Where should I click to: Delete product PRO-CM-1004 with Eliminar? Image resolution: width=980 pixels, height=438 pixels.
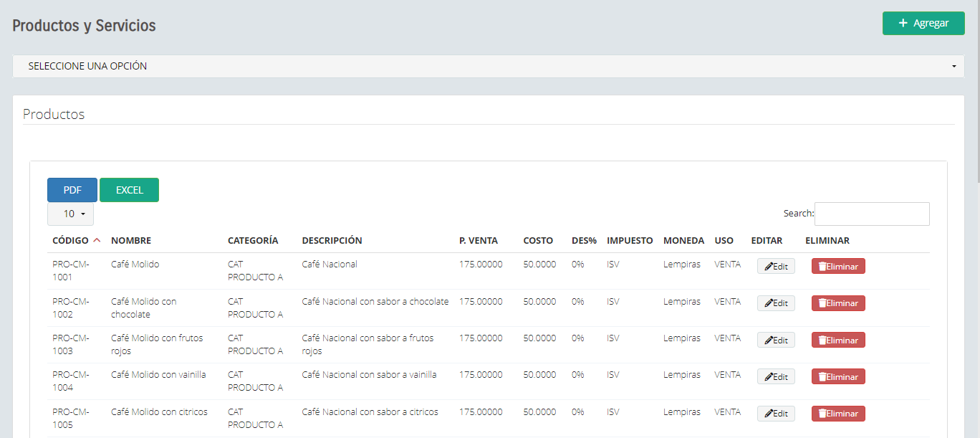(x=838, y=376)
